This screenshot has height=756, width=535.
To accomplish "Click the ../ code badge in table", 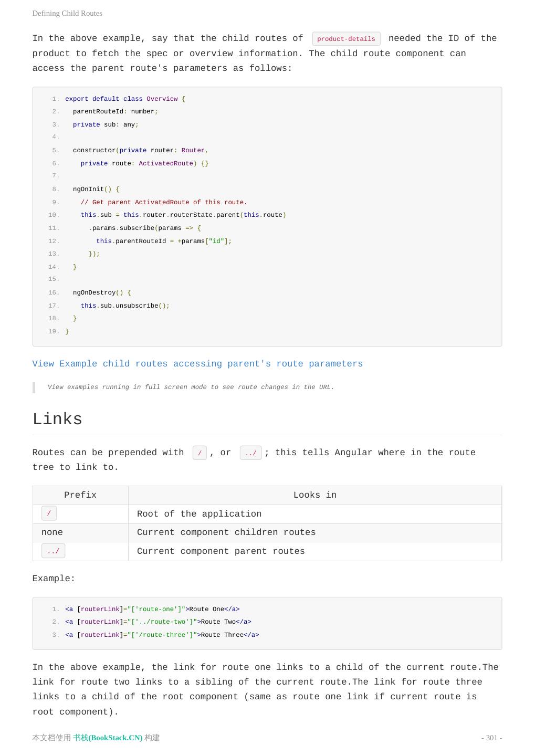I will pyautogui.click(x=53, y=551).
